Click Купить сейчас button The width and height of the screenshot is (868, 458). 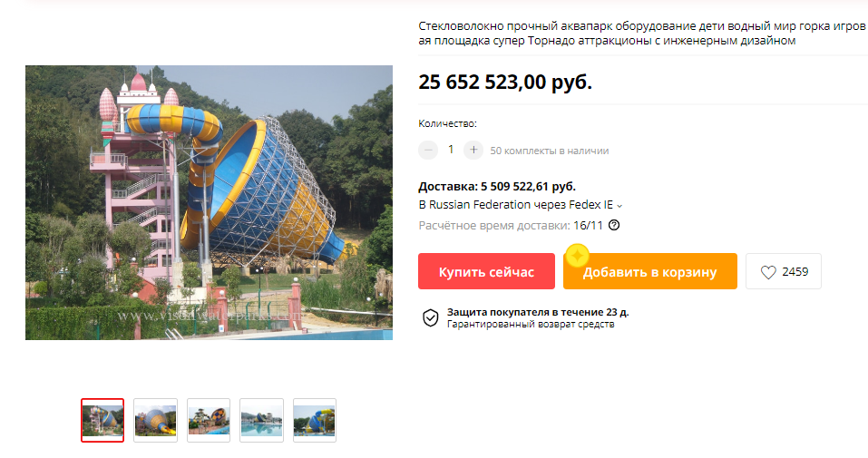[x=486, y=271]
